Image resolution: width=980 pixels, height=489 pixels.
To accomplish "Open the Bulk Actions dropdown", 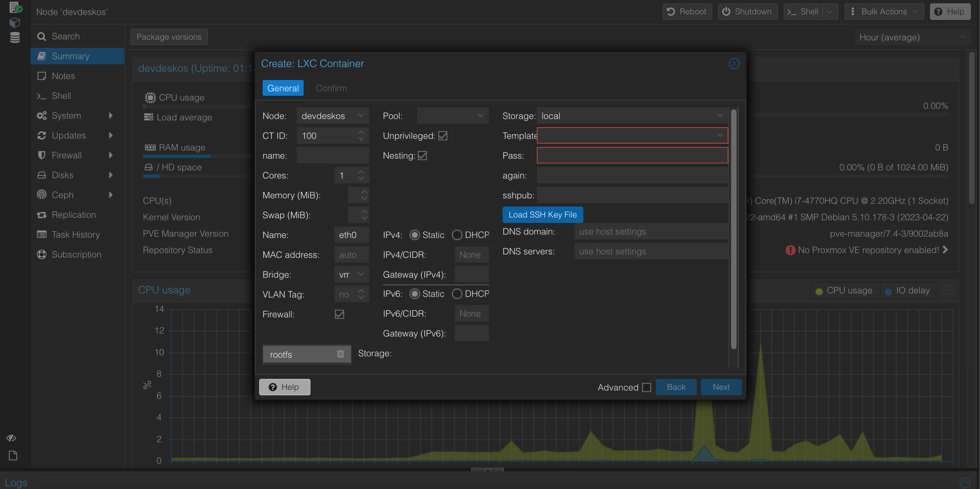I will click(884, 12).
